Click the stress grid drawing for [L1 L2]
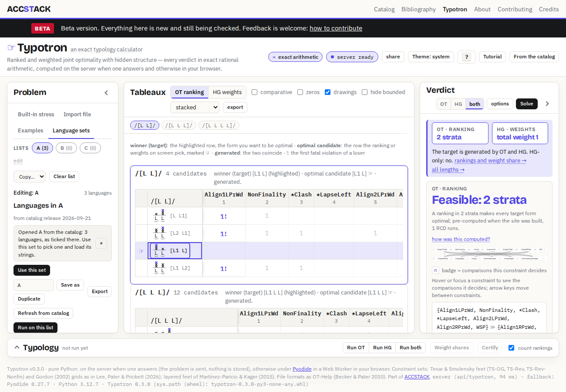This screenshot has height=392, width=566. [160, 268]
